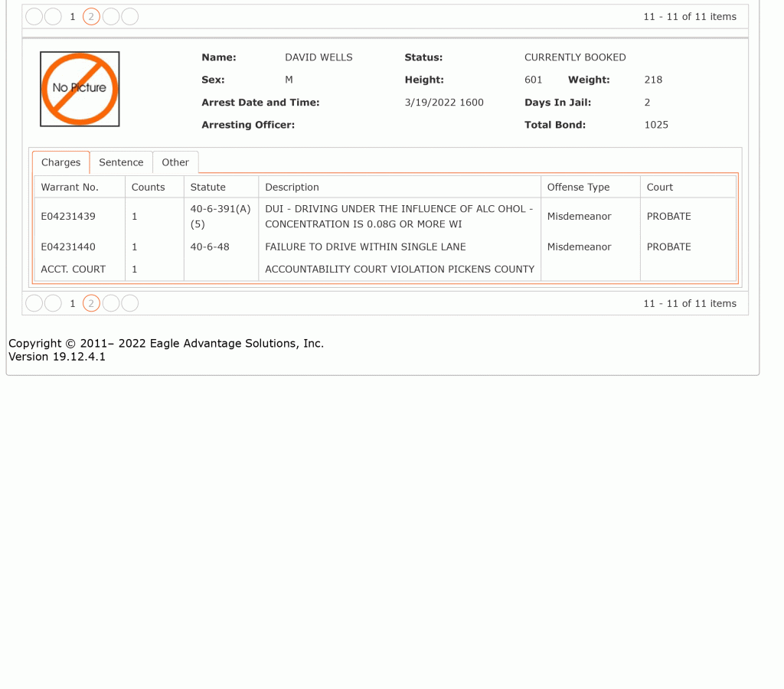784x689 pixels.
Task: Select the ACCT. COURT charge row
Action: 385,269
